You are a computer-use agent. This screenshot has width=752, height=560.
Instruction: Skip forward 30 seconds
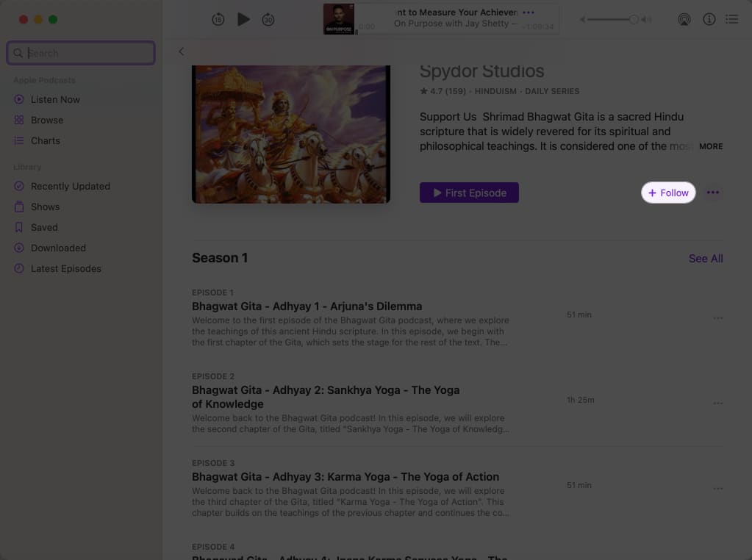[268, 20]
